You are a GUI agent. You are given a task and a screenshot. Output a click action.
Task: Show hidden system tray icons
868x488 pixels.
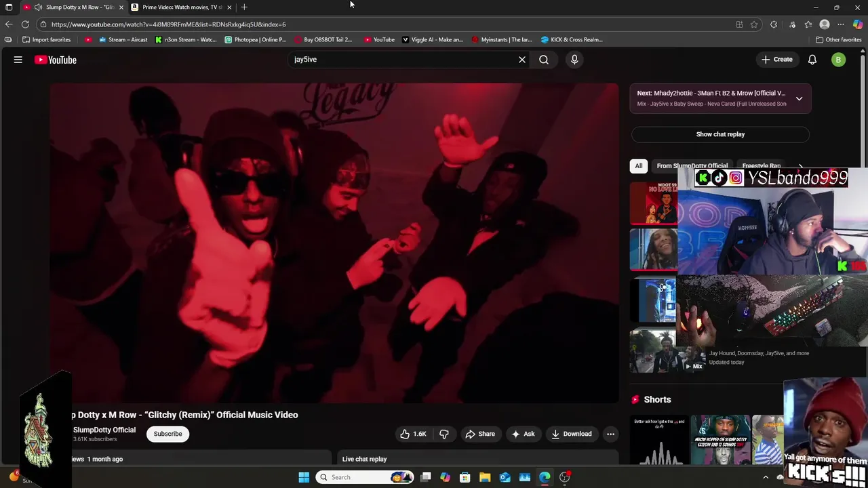coord(766,477)
